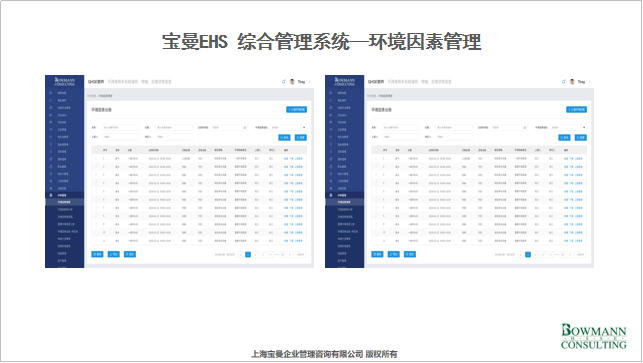
Task: Click notification bell icon in left screenshot header
Action: point(283,82)
